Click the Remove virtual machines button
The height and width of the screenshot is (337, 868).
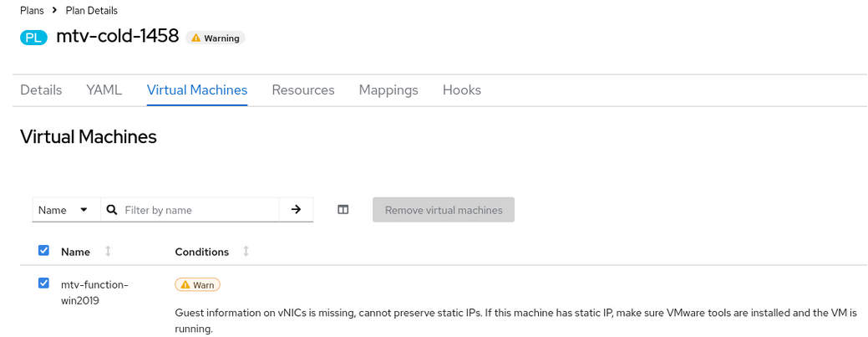point(444,210)
